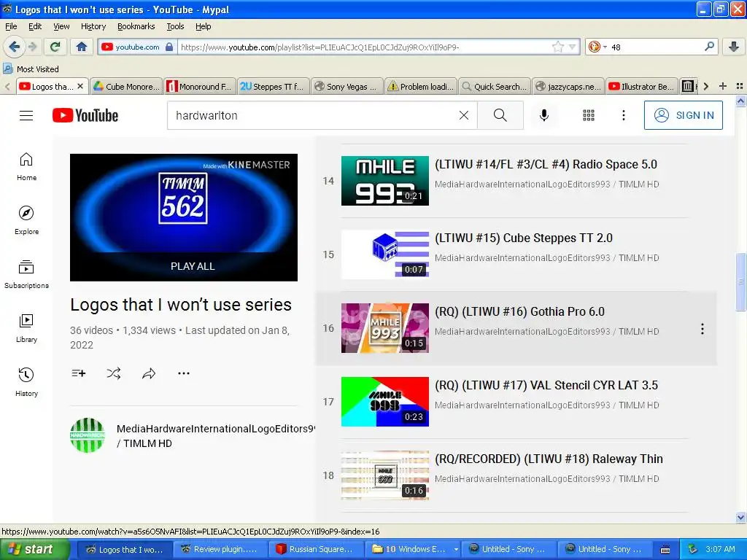This screenshot has height=560, width=747.
Task: Open the Tools menu
Action: click(x=175, y=26)
